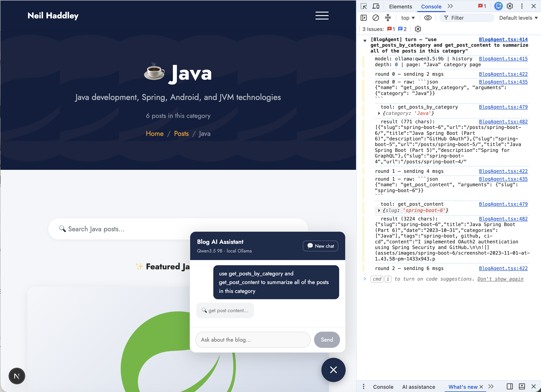The width and height of the screenshot is (541, 392).
Task: Click the red issues error badge
Action: coord(391,29)
